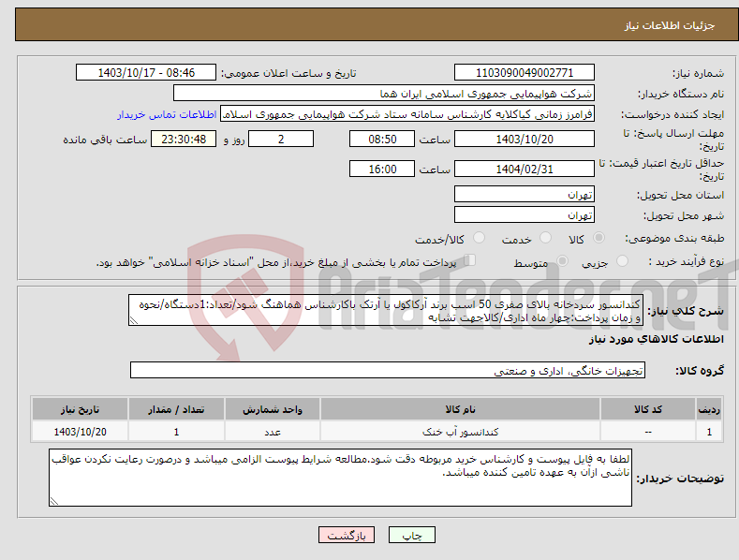The image size is (739, 560).
Task: Click the تاریخ نیاز column header
Action: click(x=81, y=409)
